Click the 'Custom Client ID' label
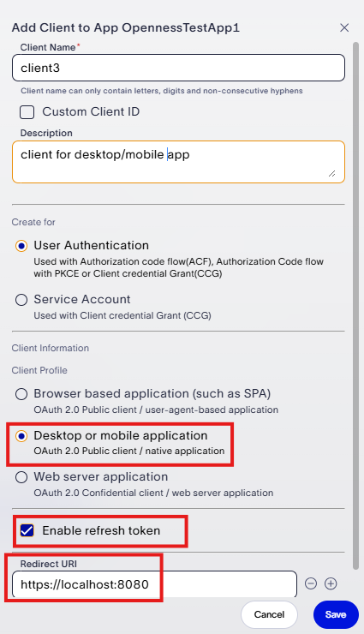 point(91,111)
